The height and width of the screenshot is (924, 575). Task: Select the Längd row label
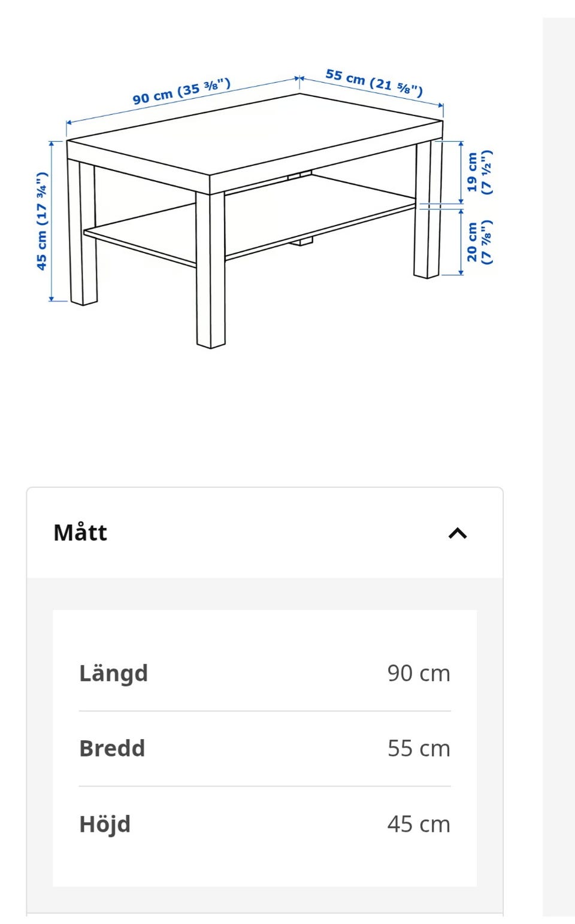[113, 674]
